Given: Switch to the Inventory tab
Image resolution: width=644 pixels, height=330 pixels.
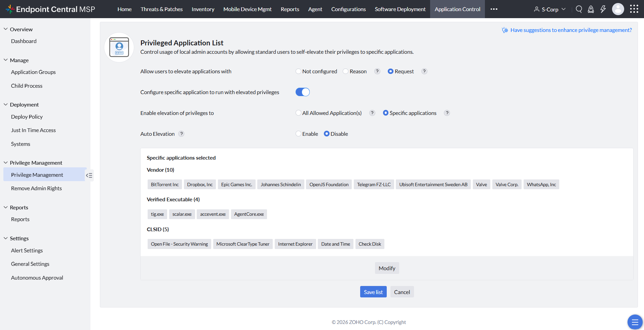Looking at the screenshot, I should point(203,9).
